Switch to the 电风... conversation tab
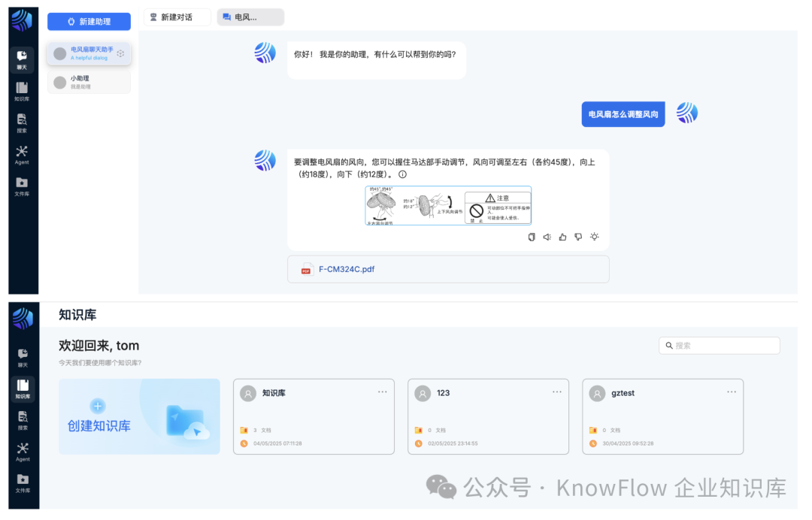 pos(250,17)
